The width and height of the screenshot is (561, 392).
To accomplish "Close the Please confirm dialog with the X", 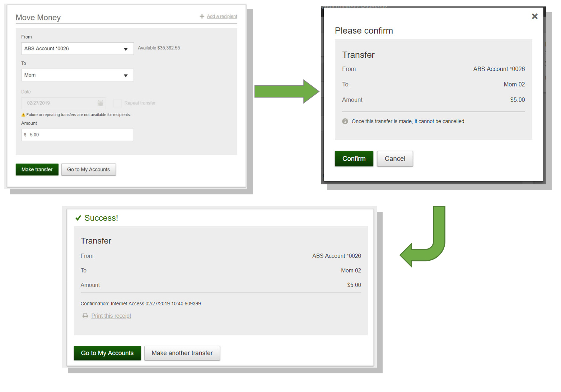I will [534, 16].
